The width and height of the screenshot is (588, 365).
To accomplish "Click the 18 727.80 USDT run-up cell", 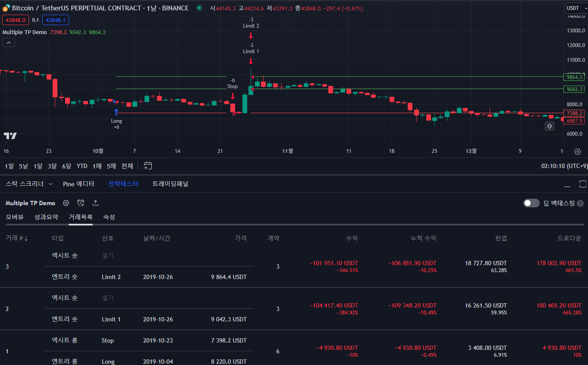I will [486, 263].
